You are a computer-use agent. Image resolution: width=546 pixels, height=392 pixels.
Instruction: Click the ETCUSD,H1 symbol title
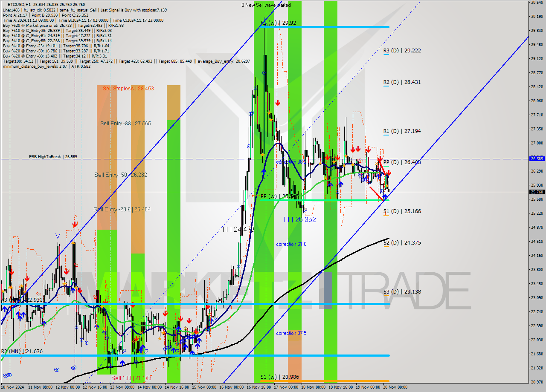pyautogui.click(x=20, y=5)
